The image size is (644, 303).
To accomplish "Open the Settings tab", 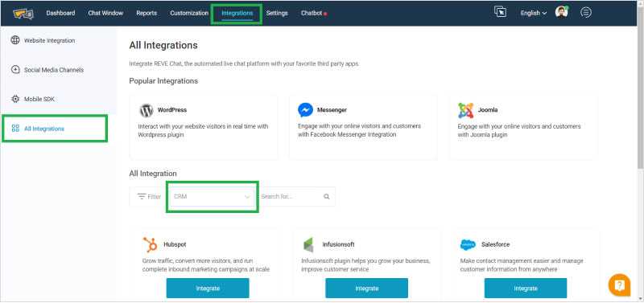I will [277, 13].
